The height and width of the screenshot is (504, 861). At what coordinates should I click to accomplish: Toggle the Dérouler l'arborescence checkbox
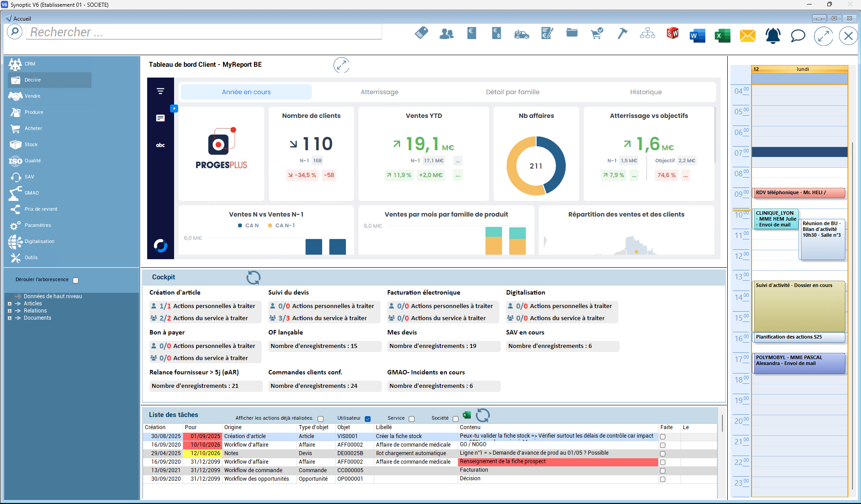(76, 280)
